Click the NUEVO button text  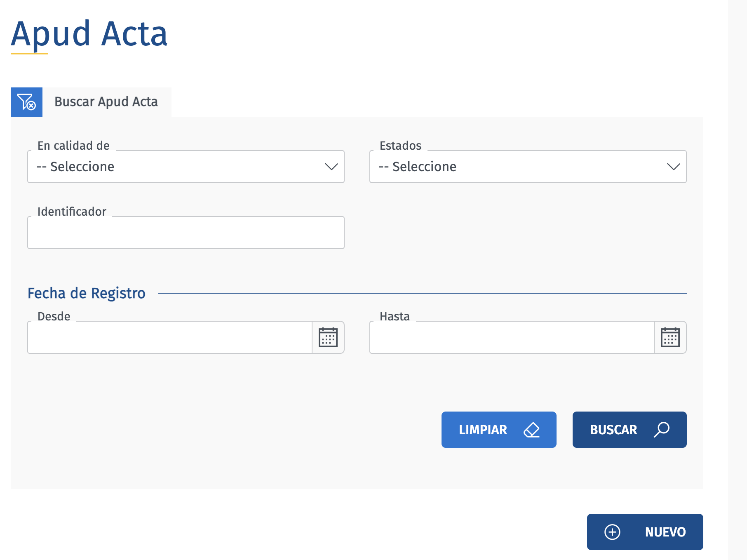coord(665,532)
